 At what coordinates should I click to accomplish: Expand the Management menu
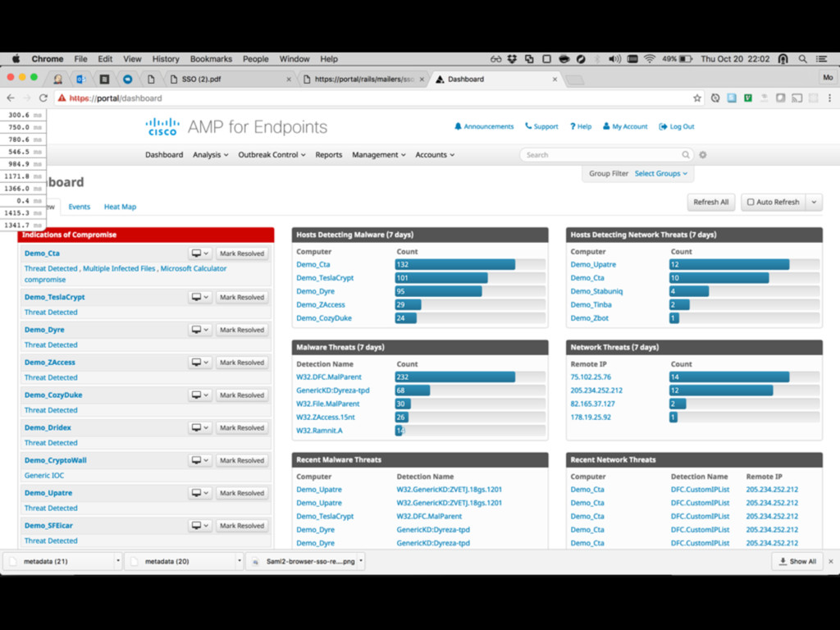379,155
